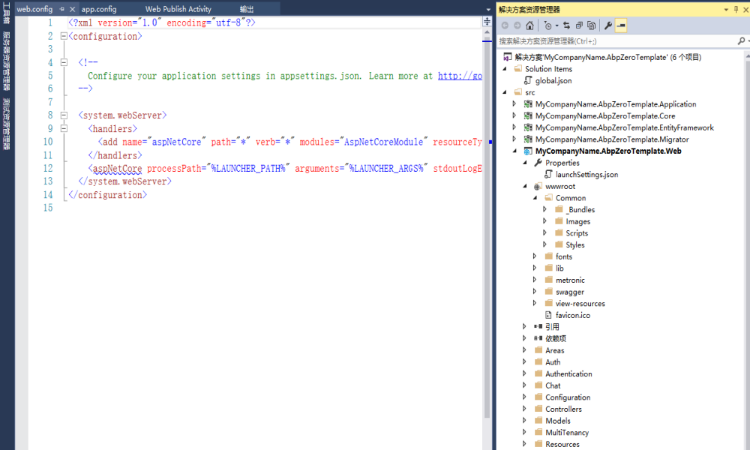750x450 pixels.
Task: Open the Web Publish Activity tab
Action: click(178, 9)
